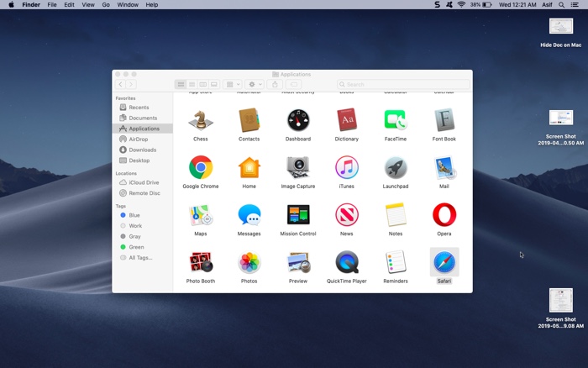The image size is (588, 368).
Task: Select the Chess app icon
Action: (200, 120)
